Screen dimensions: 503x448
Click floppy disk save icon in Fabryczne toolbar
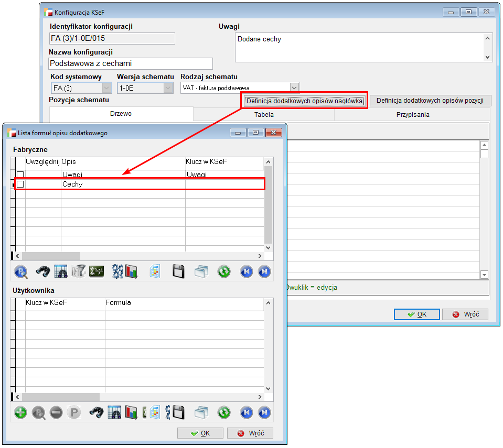[178, 271]
